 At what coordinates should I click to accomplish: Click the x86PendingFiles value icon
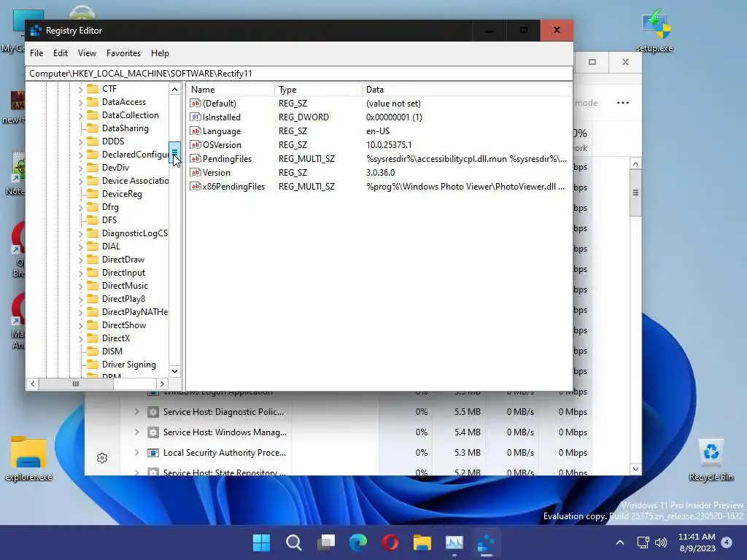point(195,186)
